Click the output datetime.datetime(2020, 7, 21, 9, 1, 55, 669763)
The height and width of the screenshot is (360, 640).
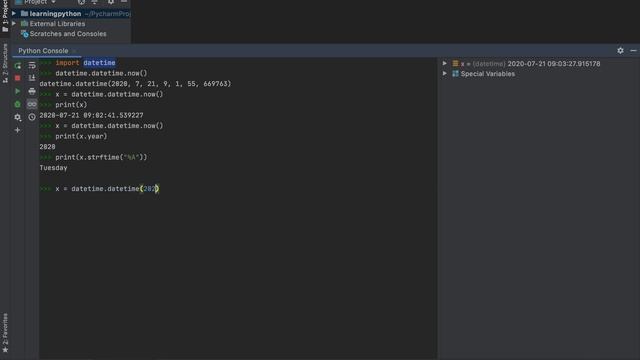click(135, 84)
